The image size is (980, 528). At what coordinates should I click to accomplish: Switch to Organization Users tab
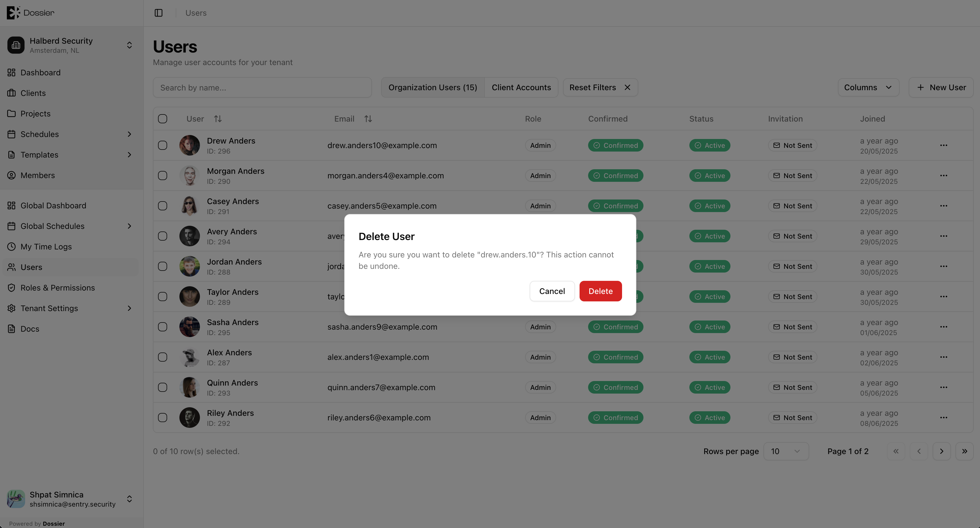[433, 88]
